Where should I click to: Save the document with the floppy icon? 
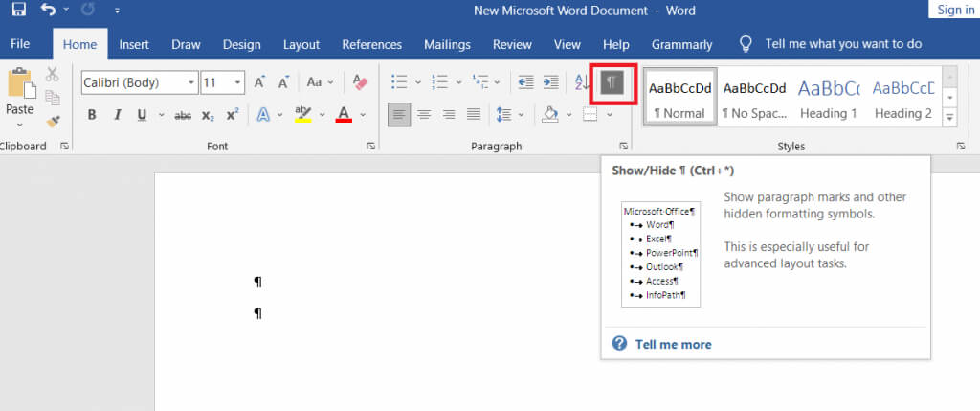point(19,11)
